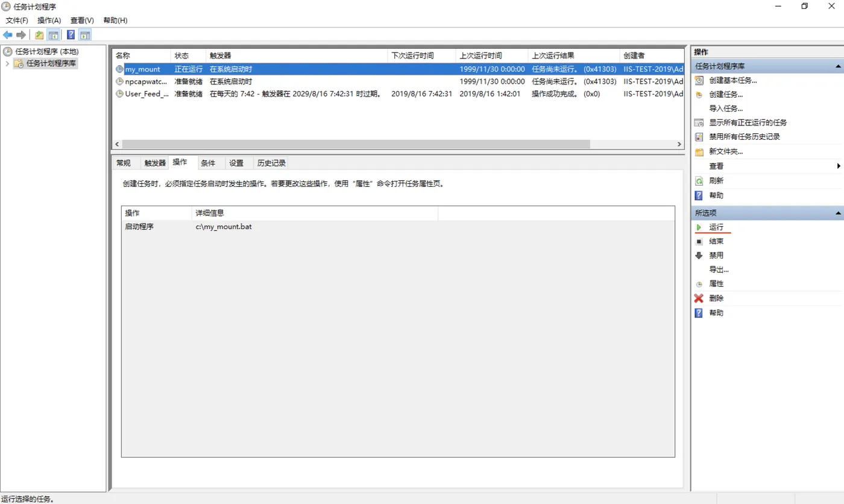Click next run time 2019/8/16 7:42:31

(x=421, y=94)
